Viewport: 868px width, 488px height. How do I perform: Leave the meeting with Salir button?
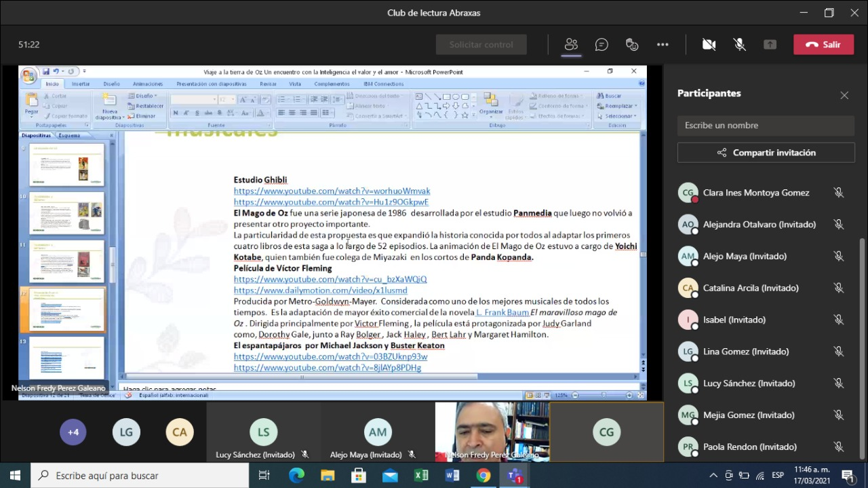823,45
